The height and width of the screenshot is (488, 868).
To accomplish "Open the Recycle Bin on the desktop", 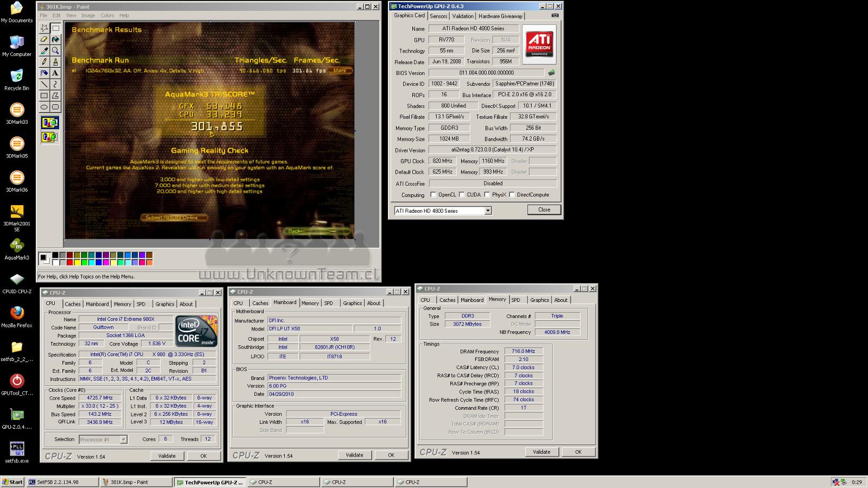I will click(17, 80).
